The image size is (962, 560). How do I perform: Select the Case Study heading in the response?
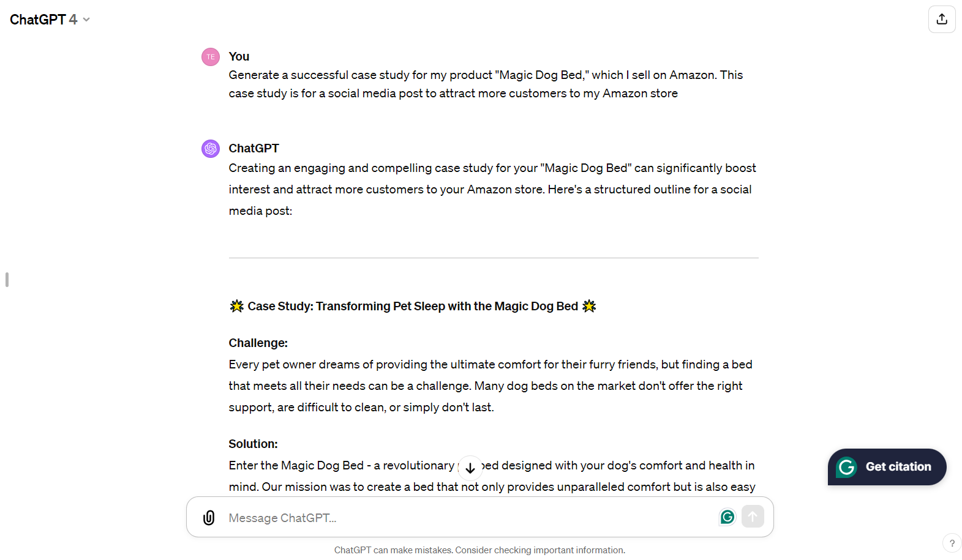pyautogui.click(x=412, y=306)
